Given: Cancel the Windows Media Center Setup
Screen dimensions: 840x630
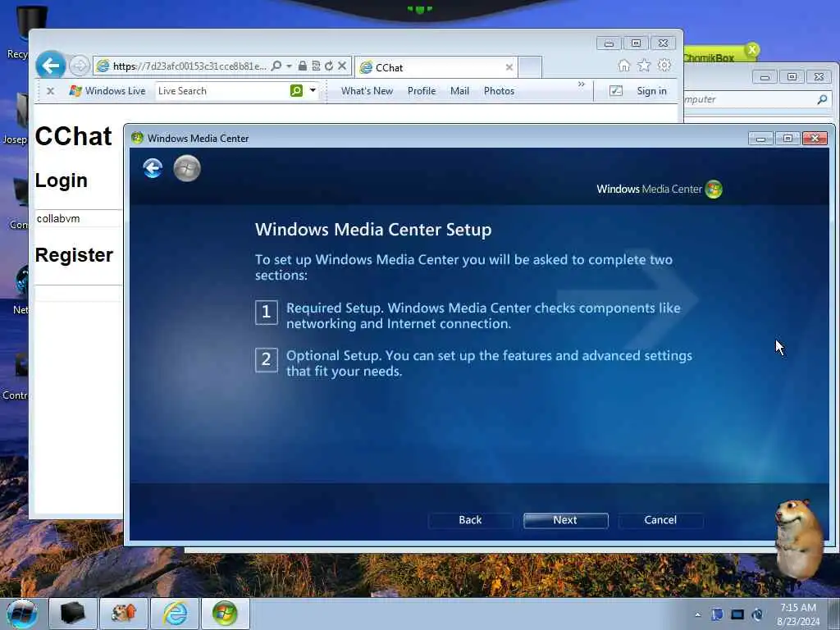Looking at the screenshot, I should (x=660, y=520).
